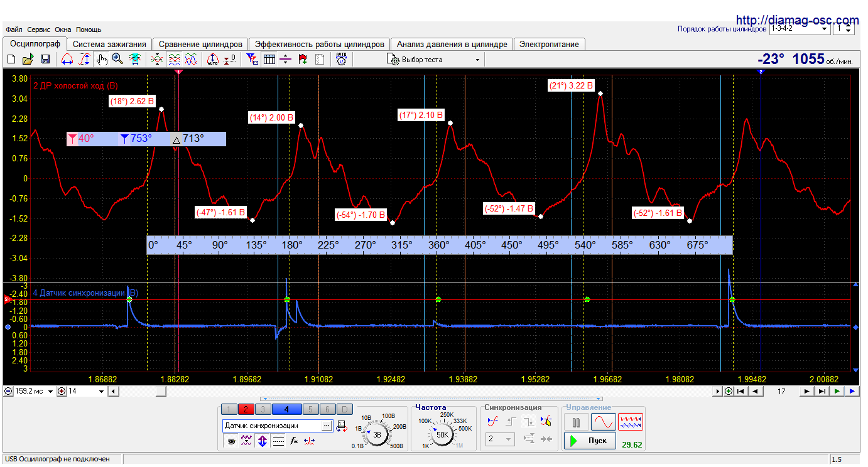The height and width of the screenshot is (467, 868).
Task: Click the cyan waveform fit tool
Action: click(134, 60)
